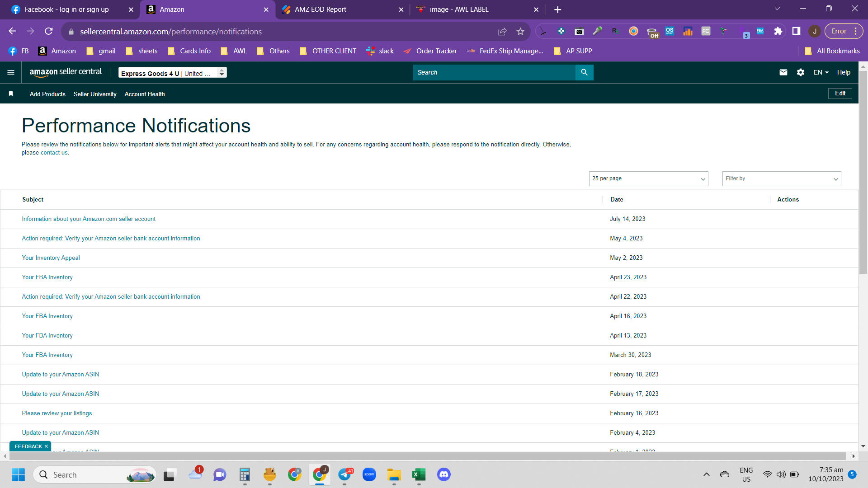
Task: Open the Add Products menu item
Action: click(x=47, y=94)
